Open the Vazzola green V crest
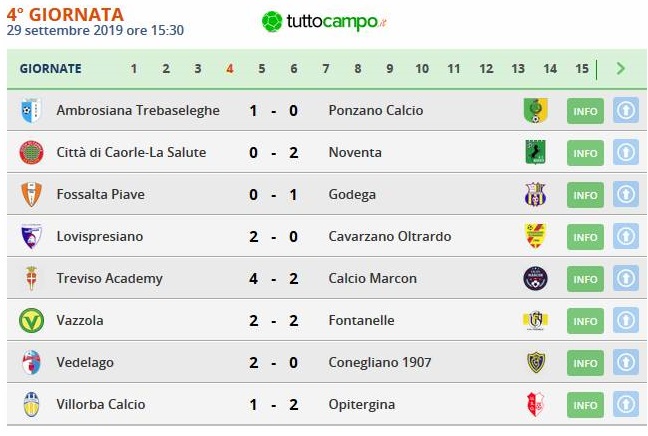Screen dimensions: 648x436 (31, 320)
